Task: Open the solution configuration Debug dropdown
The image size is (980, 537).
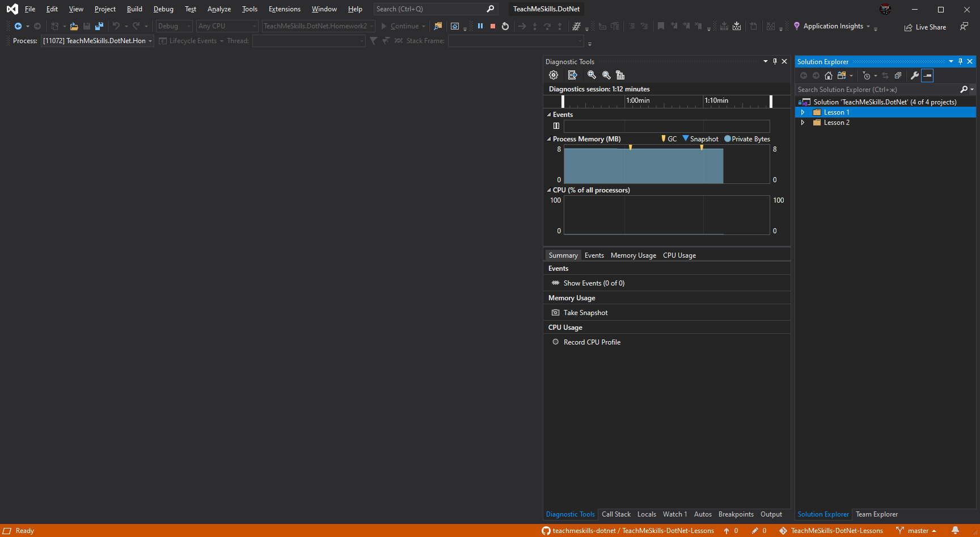Action: (174, 26)
